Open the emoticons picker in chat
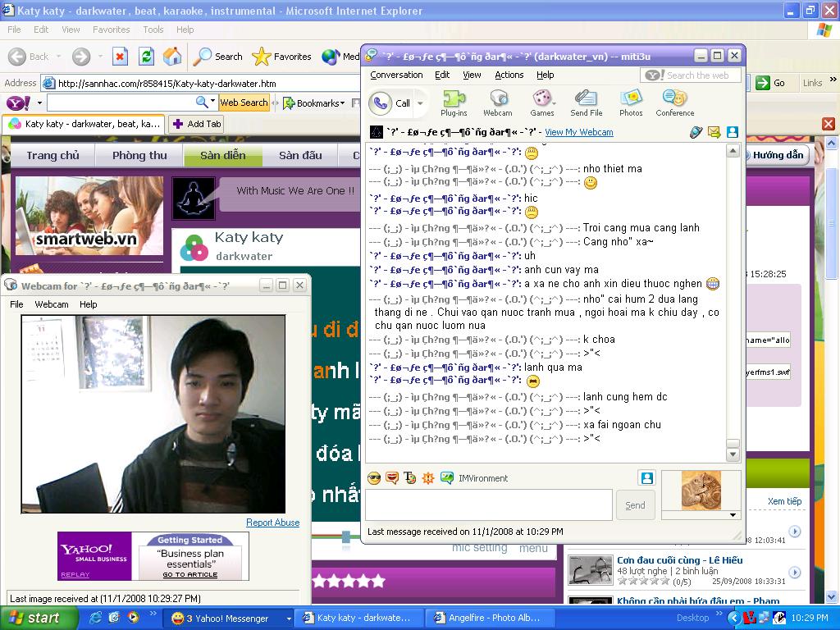 point(374,478)
